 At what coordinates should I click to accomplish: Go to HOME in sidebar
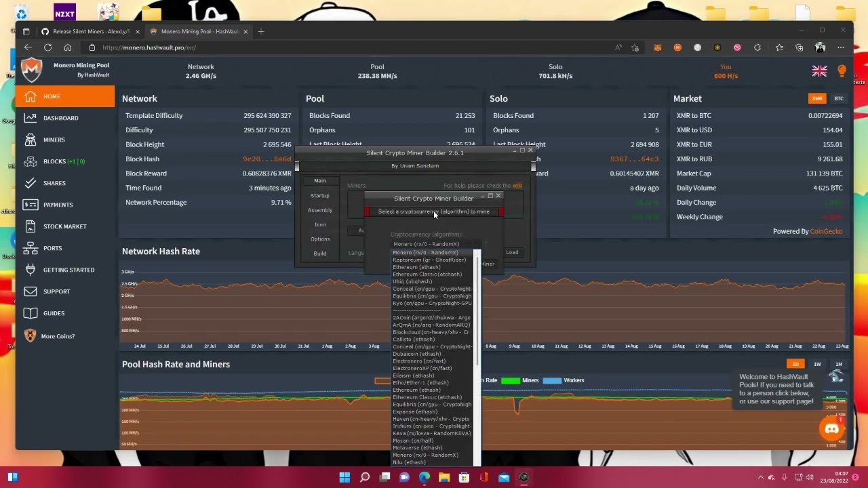tap(65, 96)
